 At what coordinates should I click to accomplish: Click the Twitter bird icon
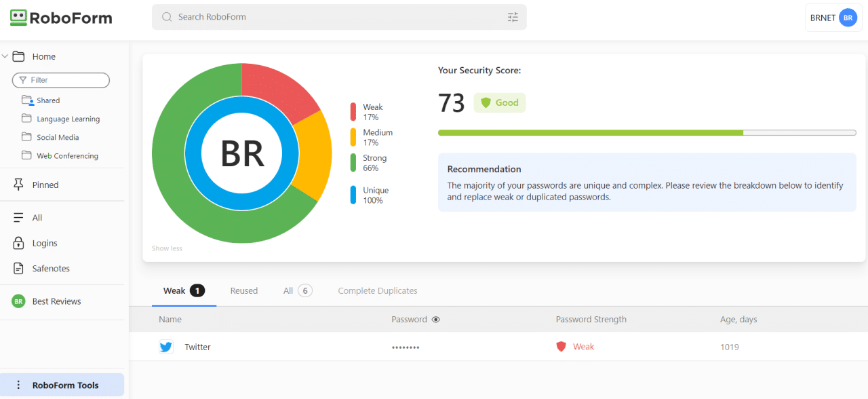click(x=166, y=347)
